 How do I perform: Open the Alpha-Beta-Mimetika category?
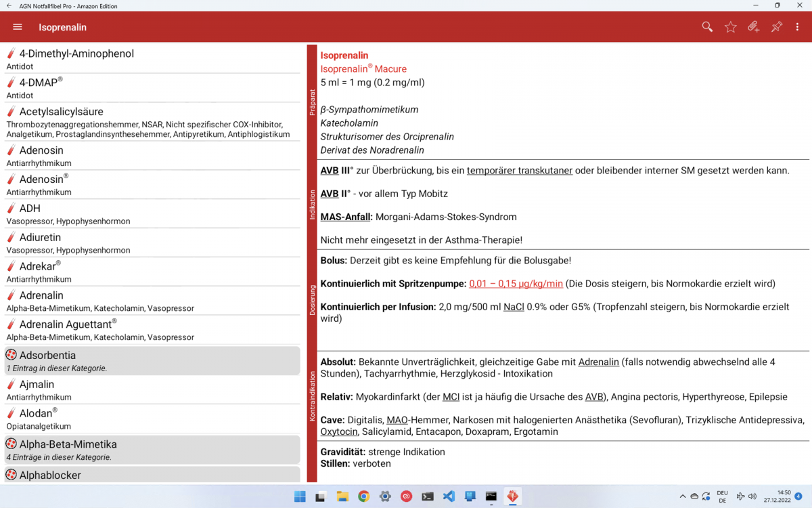152,450
